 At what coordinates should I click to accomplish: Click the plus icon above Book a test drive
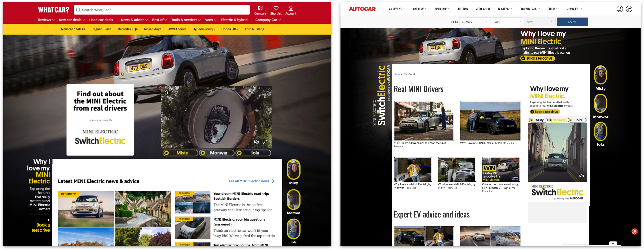(x=48, y=220)
